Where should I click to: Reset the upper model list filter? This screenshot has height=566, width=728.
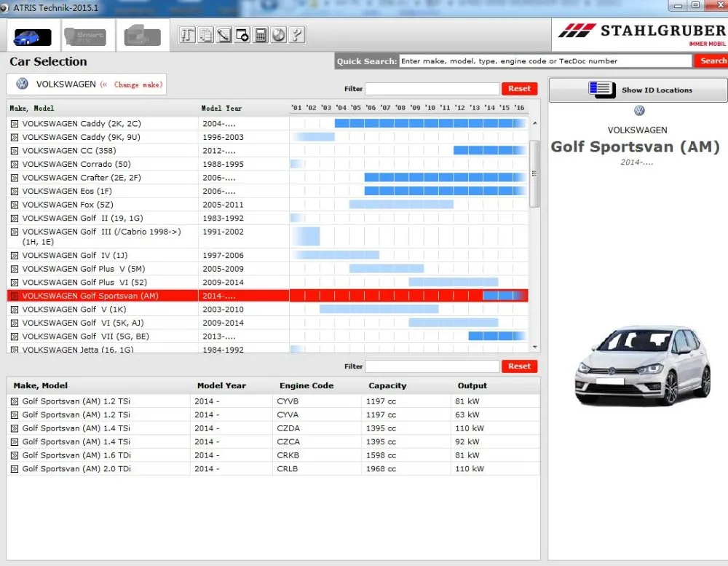coord(519,88)
